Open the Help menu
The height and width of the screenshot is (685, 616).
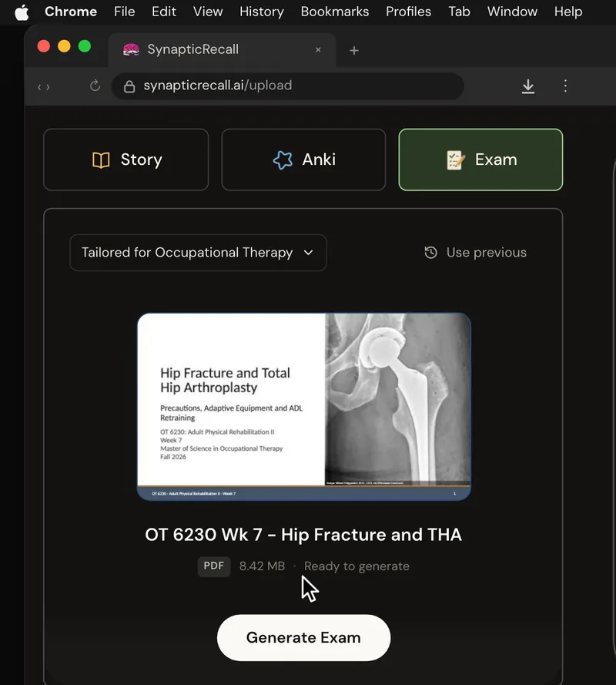(x=568, y=12)
